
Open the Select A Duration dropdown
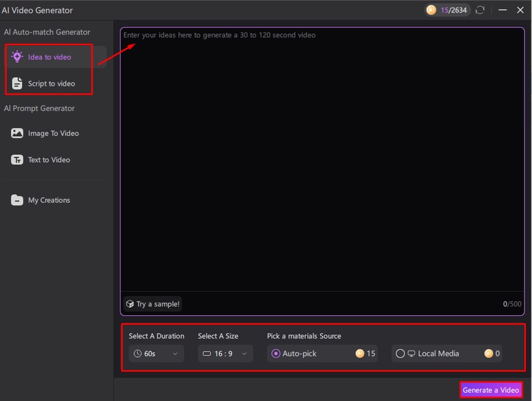(x=156, y=354)
